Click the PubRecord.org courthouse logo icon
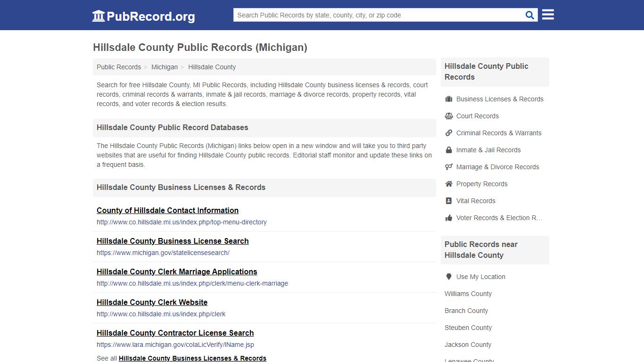 coord(99,16)
